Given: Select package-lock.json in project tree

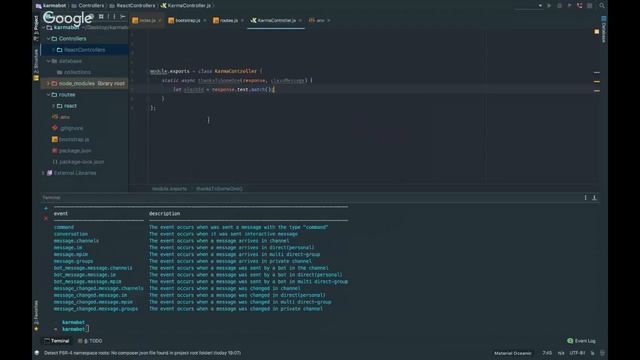Looking at the screenshot, I should [78, 162].
